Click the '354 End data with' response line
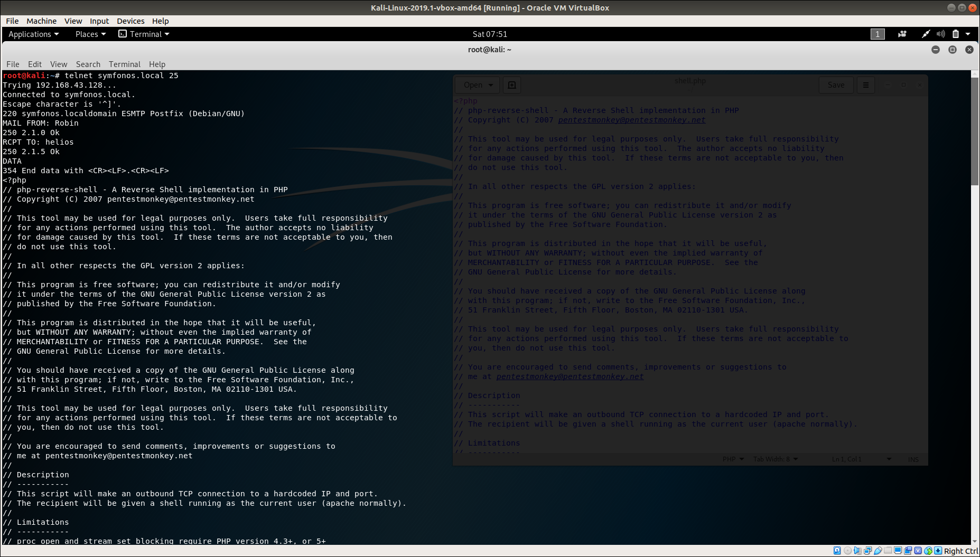Screen dimensions: 980x557 tap(86, 171)
